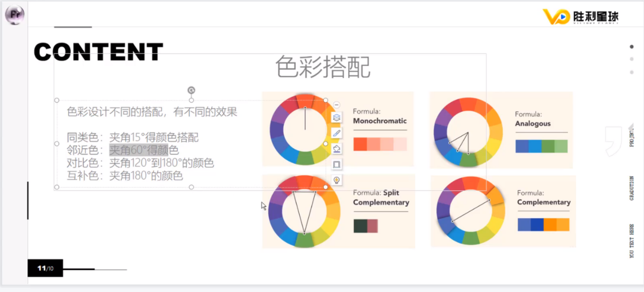The image size is (644, 292).
Task: Click the Premiere Pr icon at top-left
Action: click(14, 15)
